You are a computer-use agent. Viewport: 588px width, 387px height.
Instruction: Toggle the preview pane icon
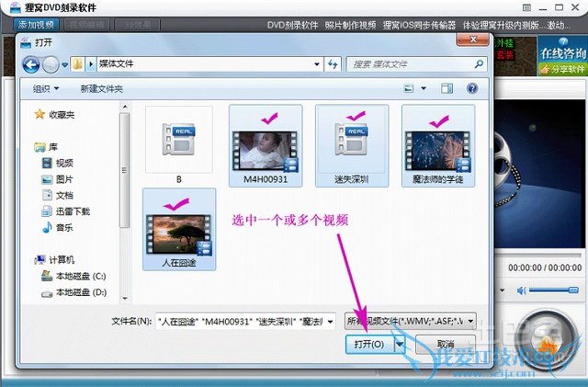point(447,88)
